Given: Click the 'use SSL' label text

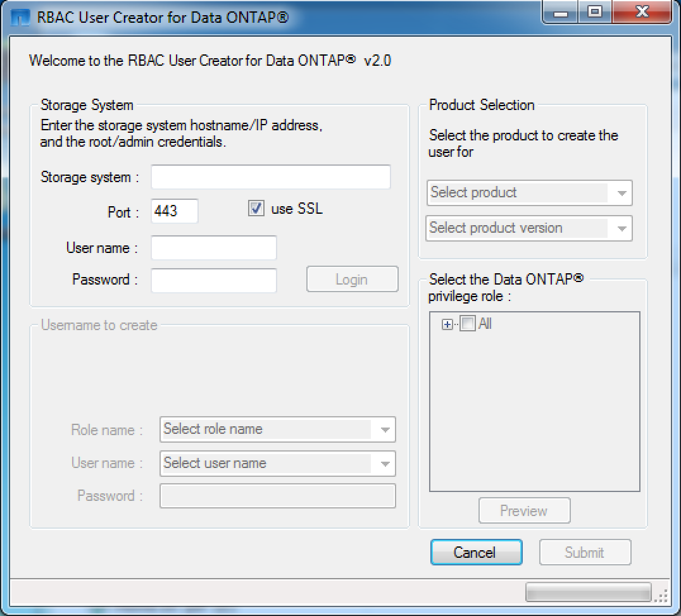Looking at the screenshot, I should [x=297, y=209].
